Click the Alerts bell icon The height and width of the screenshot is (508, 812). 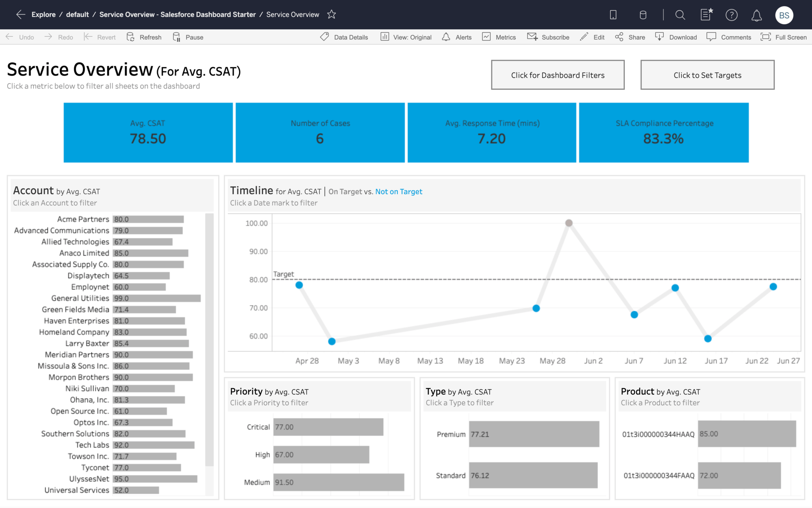tap(446, 37)
